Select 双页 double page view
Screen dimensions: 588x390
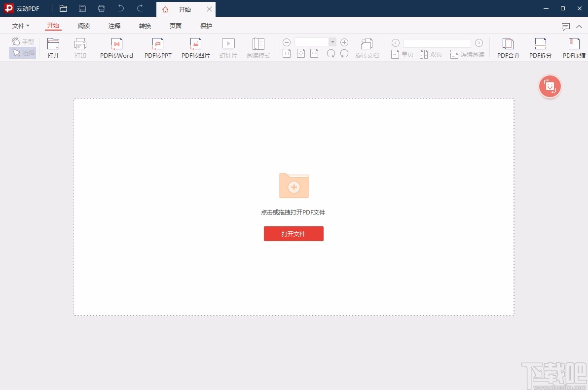click(x=431, y=54)
